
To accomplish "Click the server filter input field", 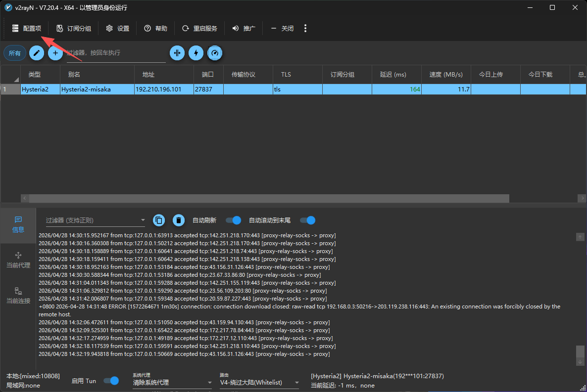I will 116,53.
